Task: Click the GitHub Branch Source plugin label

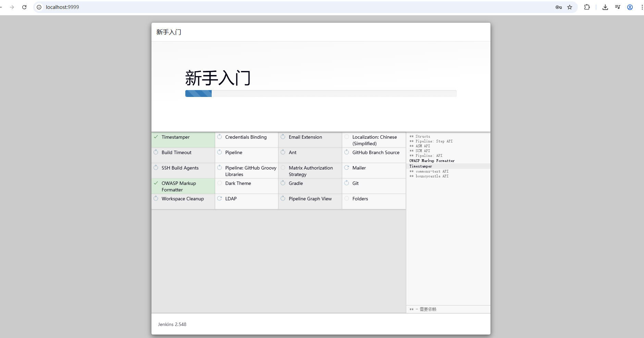Action: [376, 152]
